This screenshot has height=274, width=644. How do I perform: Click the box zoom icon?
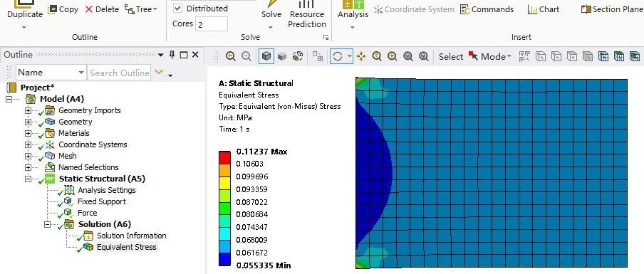(407, 56)
